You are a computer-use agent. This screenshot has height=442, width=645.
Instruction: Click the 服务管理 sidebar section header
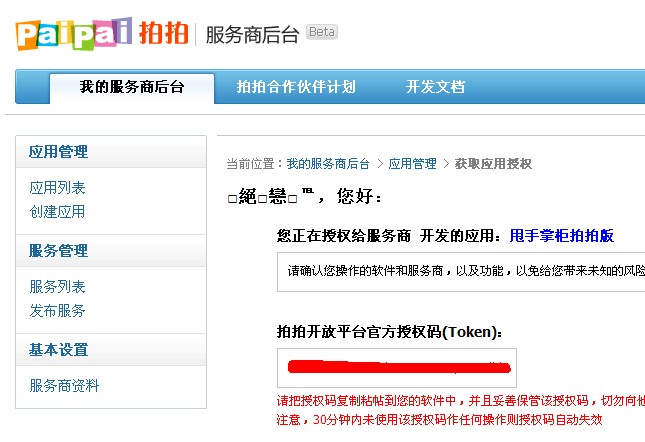click(x=111, y=251)
